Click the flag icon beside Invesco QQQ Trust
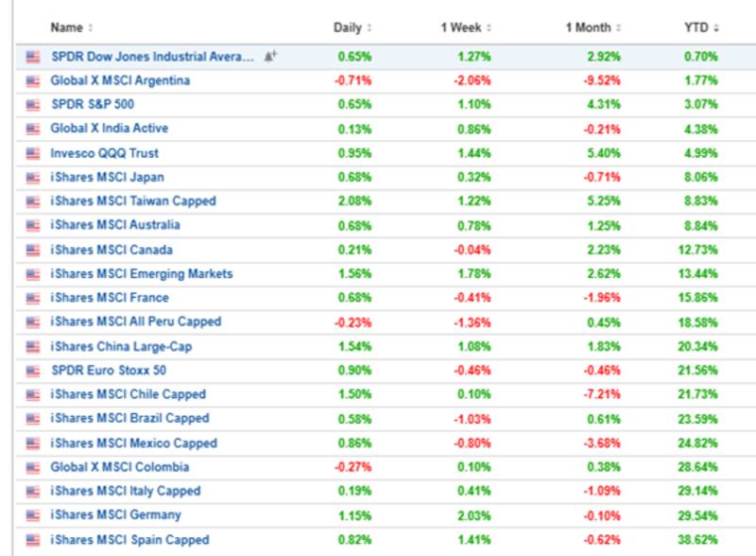The width and height of the screenshot is (756, 556). coord(33,153)
